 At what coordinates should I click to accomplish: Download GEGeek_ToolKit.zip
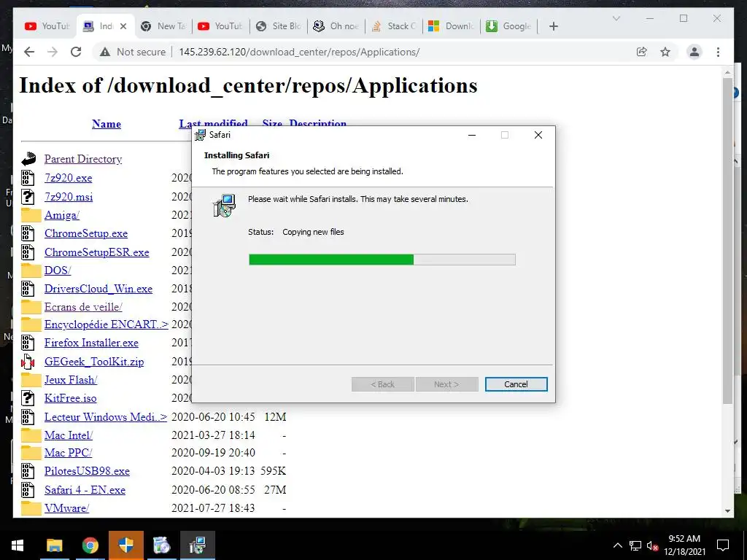[94, 362]
